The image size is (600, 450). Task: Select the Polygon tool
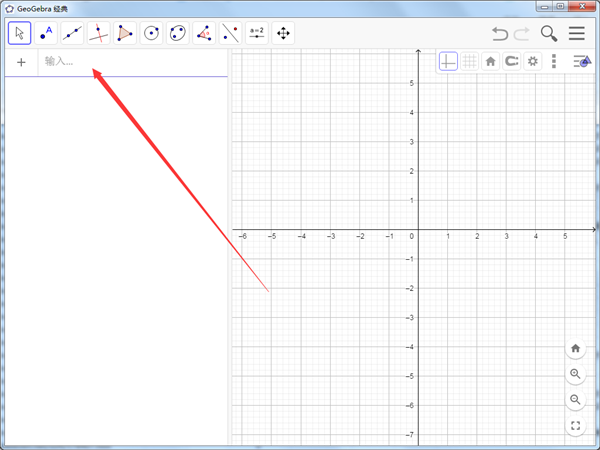click(125, 33)
